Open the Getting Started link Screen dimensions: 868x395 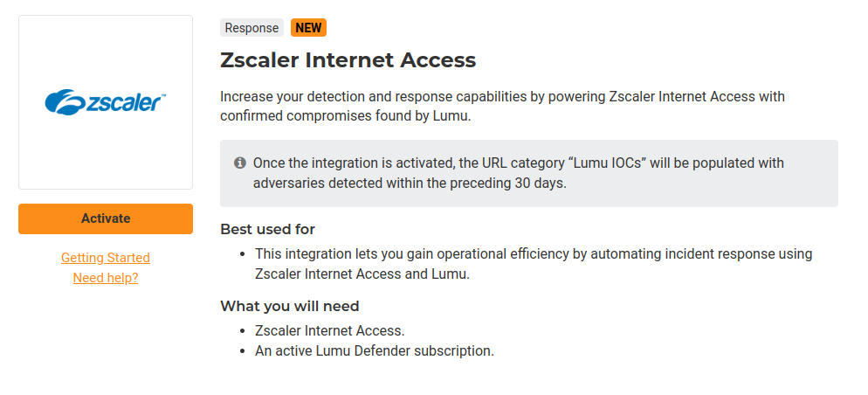pyautogui.click(x=106, y=258)
